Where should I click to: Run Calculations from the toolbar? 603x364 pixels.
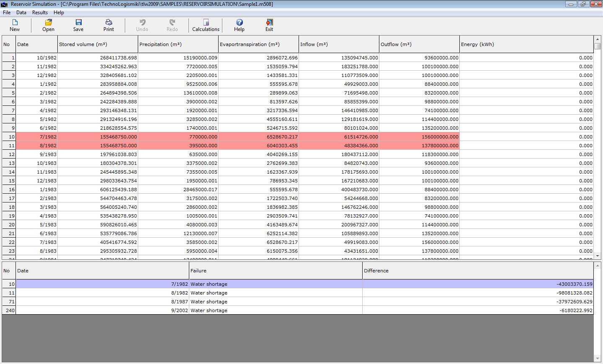click(206, 25)
